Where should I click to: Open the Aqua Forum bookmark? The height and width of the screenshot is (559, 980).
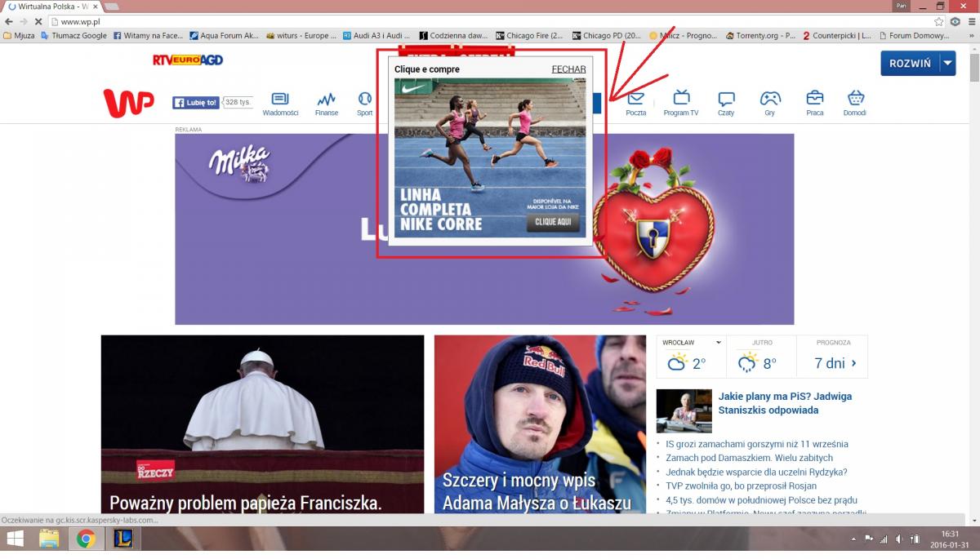pos(225,36)
